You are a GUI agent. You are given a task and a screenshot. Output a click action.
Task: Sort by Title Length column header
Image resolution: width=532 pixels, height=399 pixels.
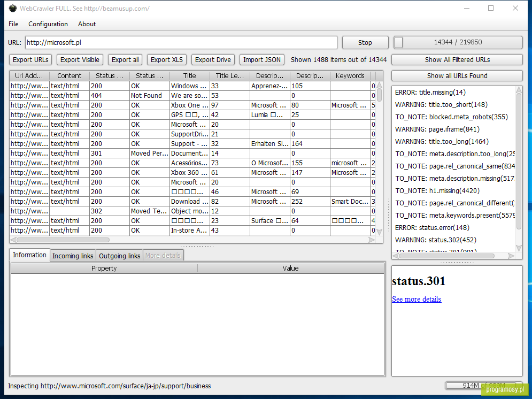[230, 75]
